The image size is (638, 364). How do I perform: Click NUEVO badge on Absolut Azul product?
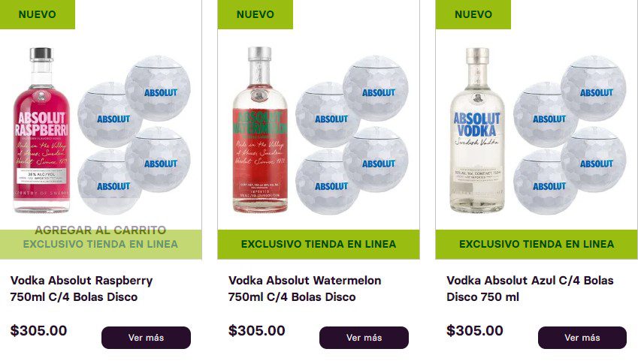coord(473,14)
